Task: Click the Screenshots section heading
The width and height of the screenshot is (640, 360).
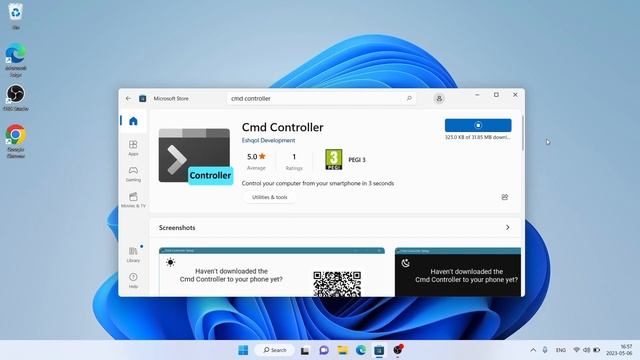Action: [x=177, y=227]
